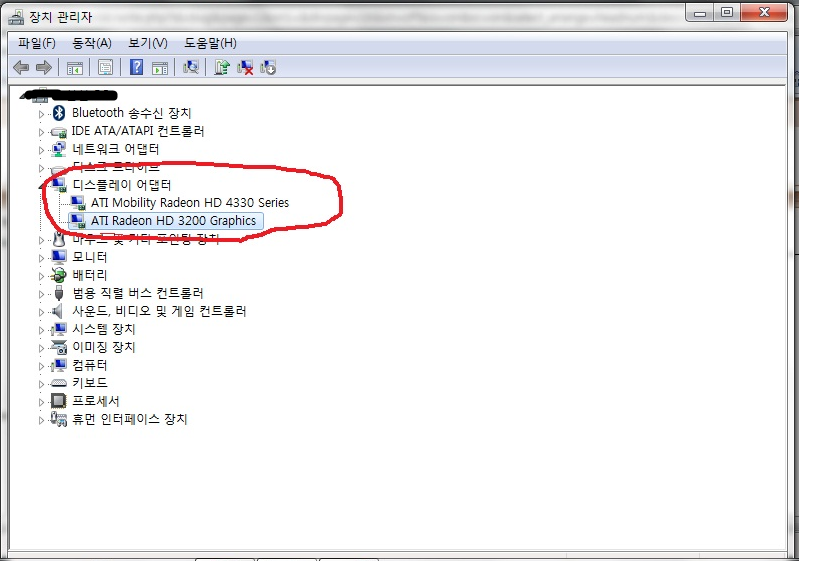This screenshot has height=561, width=819.
Task: Click the ATI Mobility Radeon device icon
Action: 78,203
